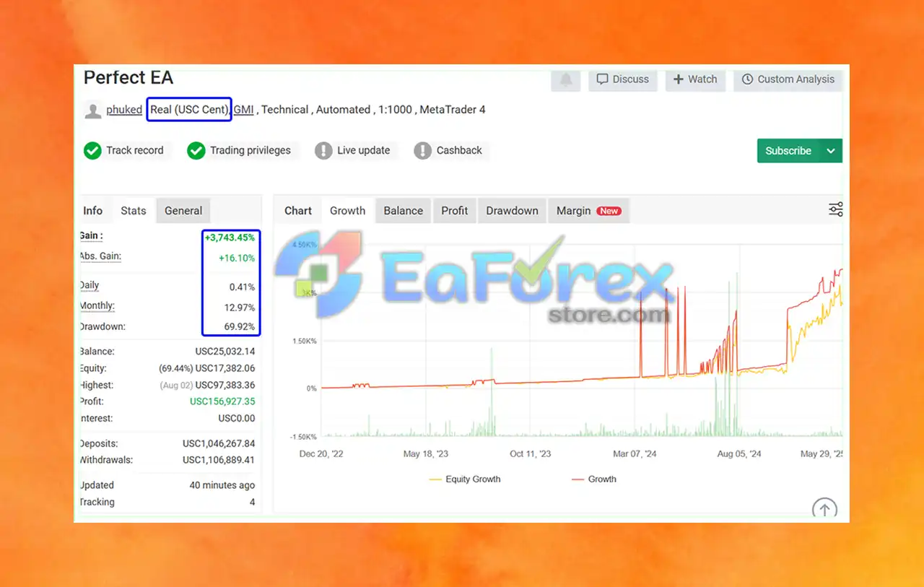Toggle Growth legend series visibility

593,479
